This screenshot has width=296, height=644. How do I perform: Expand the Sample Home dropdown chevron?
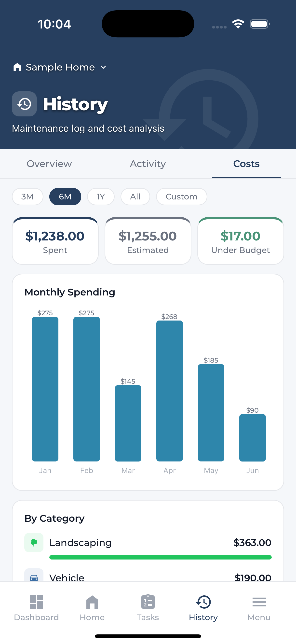103,67
